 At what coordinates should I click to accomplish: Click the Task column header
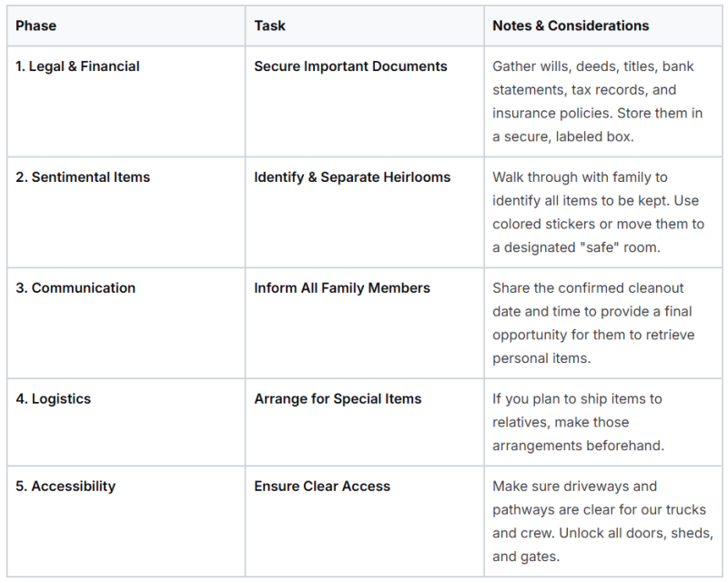pyautogui.click(x=269, y=25)
